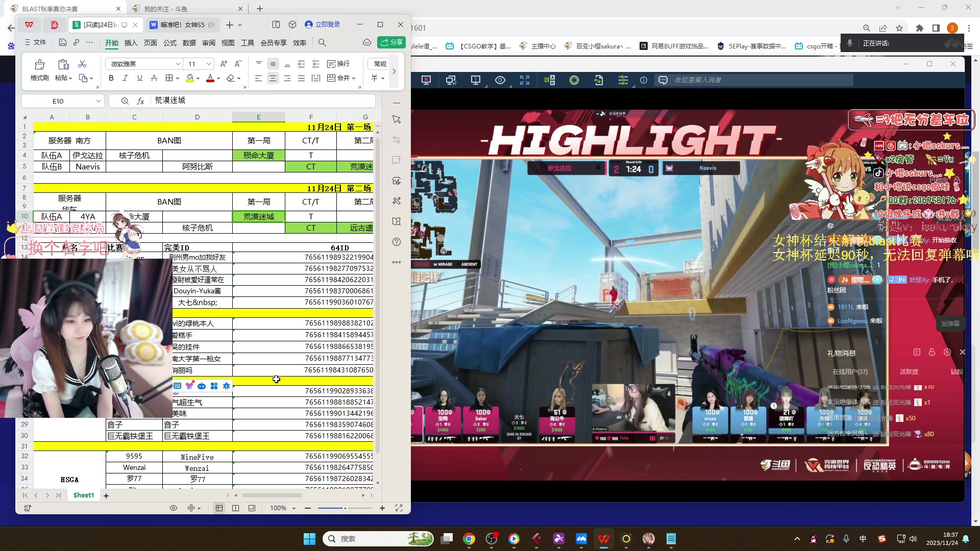Viewport: 980px width, 551px height.
Task: Open the 常规 number format dropdown
Action: coord(379,64)
